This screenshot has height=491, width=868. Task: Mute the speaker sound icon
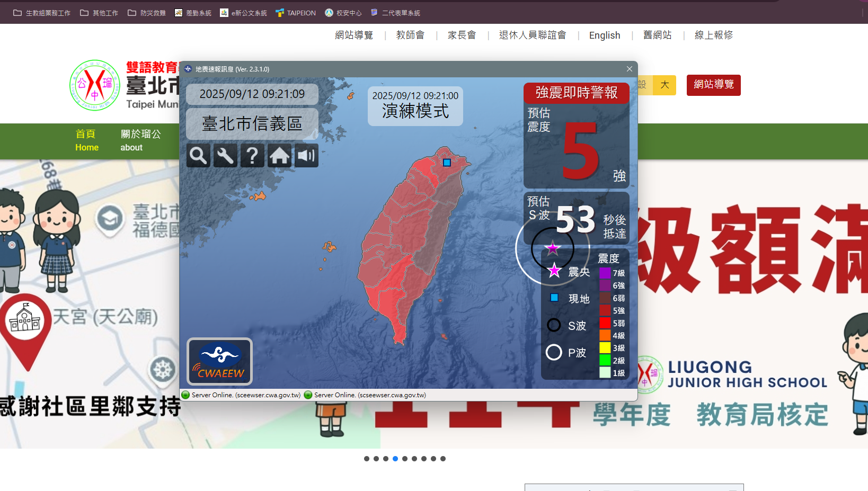306,156
